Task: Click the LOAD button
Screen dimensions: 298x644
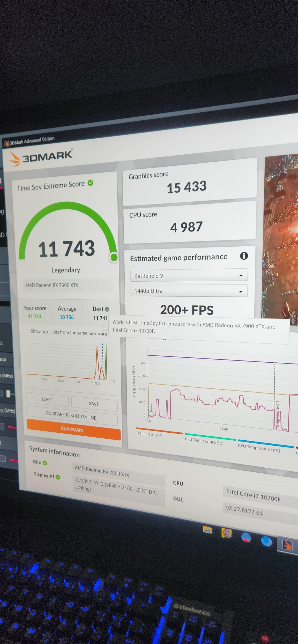Action: point(47,399)
